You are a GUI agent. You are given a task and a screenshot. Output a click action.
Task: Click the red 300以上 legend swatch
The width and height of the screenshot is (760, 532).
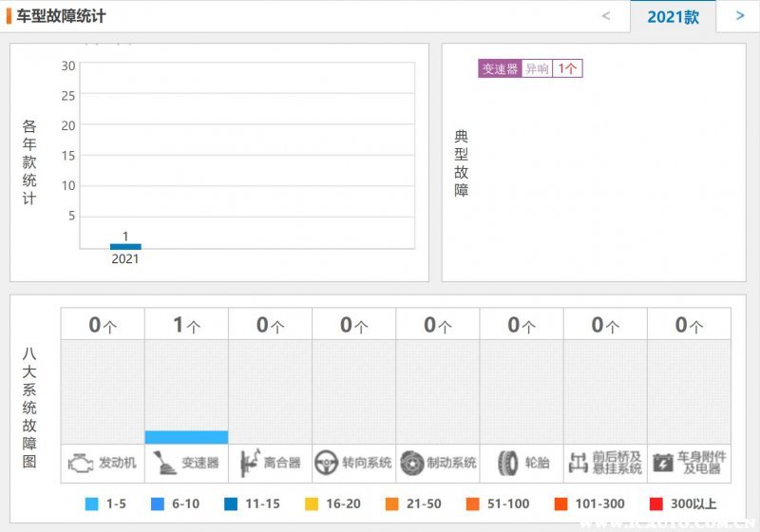[656, 503]
